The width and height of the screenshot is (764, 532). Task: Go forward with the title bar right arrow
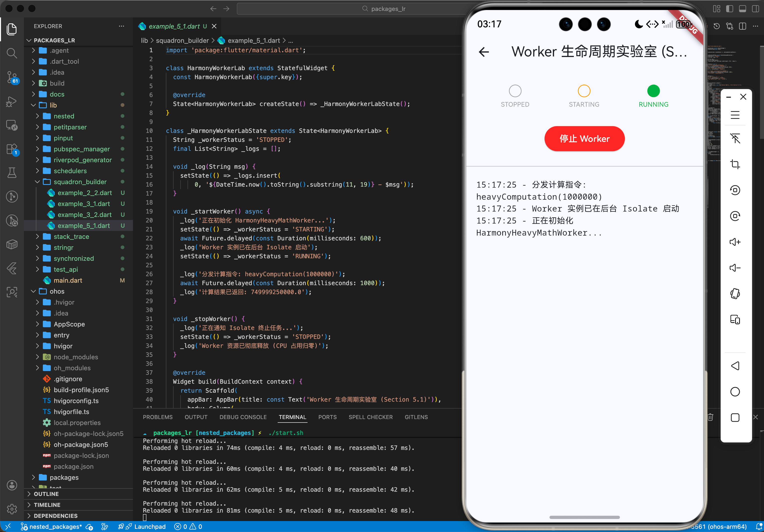point(226,9)
